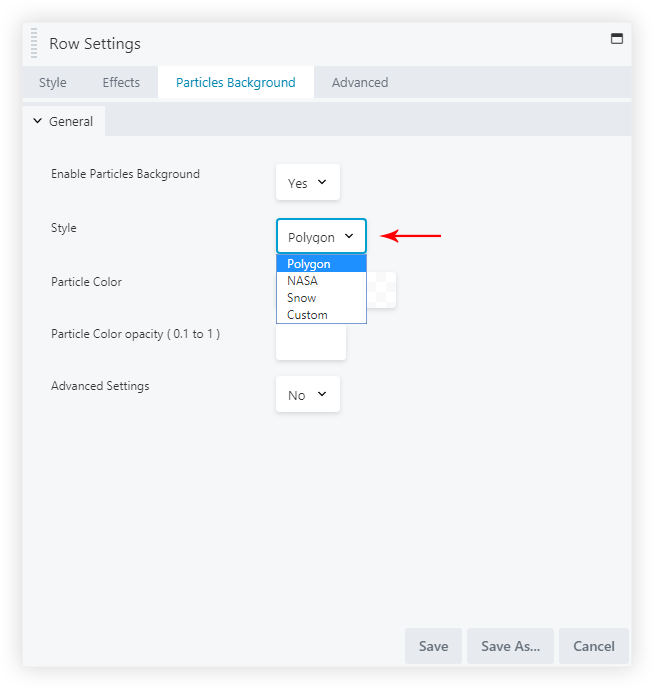Open the Advanced Settings dropdown
654x689 pixels.
307,395
